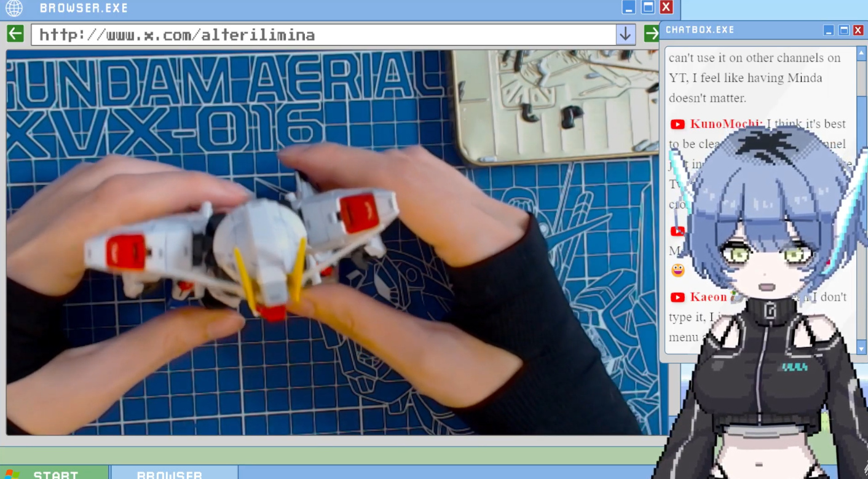Open KunoMochi's username in chat

[726, 124]
